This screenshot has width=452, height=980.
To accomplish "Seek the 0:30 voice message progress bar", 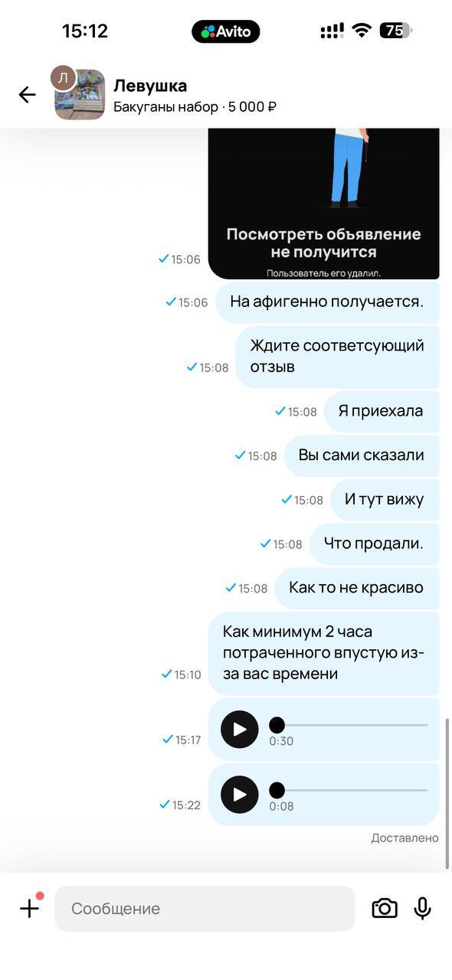I will click(x=349, y=725).
